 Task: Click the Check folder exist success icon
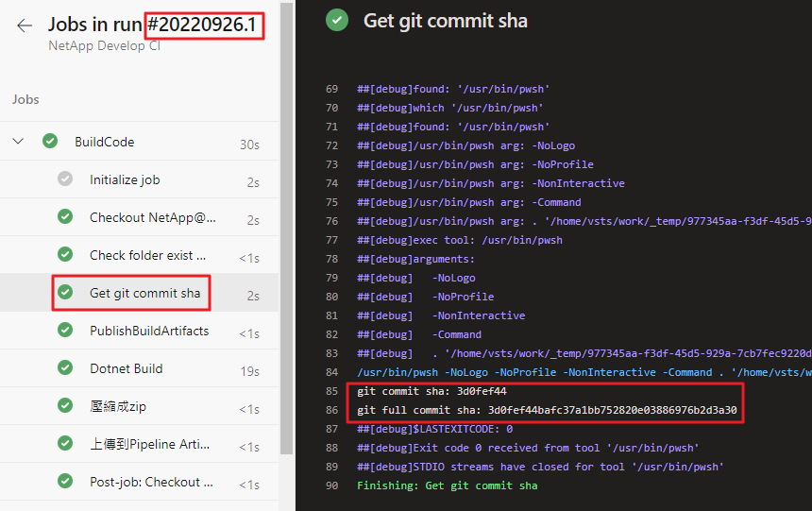click(65, 254)
